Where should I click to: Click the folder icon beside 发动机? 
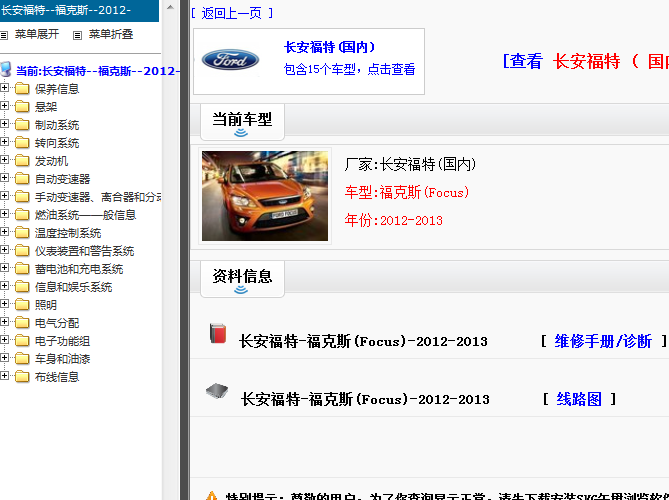tap(22, 161)
